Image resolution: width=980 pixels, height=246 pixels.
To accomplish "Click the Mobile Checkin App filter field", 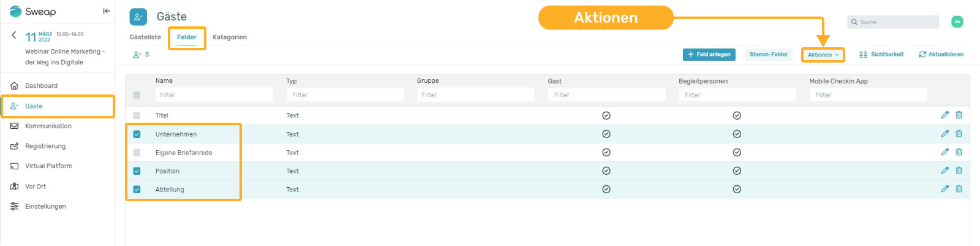I will 868,95.
